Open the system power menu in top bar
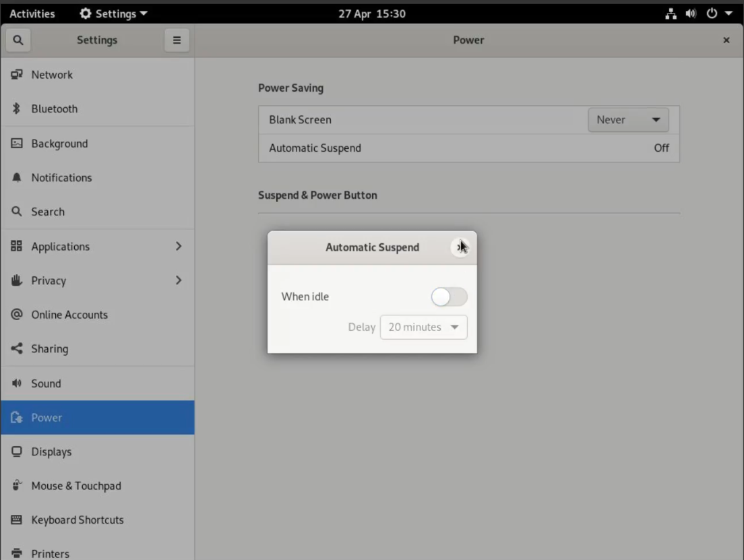744x560 pixels. (718, 13)
